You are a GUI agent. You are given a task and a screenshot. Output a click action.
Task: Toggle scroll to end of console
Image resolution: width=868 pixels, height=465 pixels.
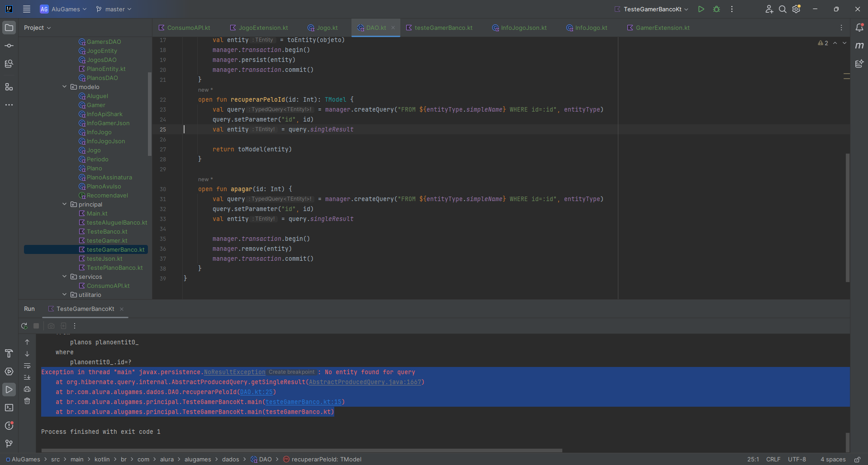click(x=27, y=377)
